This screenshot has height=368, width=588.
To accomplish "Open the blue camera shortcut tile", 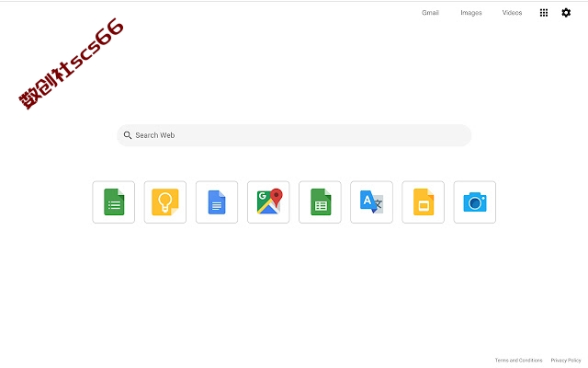I will [x=475, y=202].
